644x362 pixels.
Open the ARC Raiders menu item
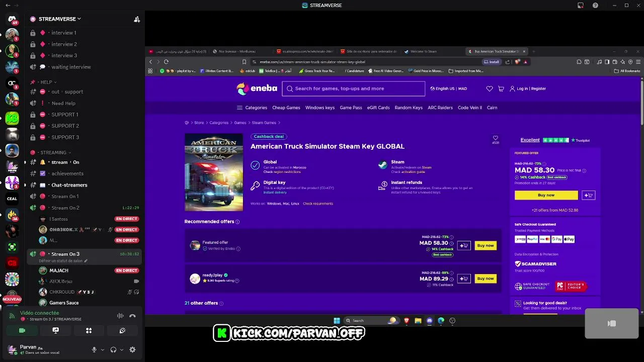click(440, 108)
